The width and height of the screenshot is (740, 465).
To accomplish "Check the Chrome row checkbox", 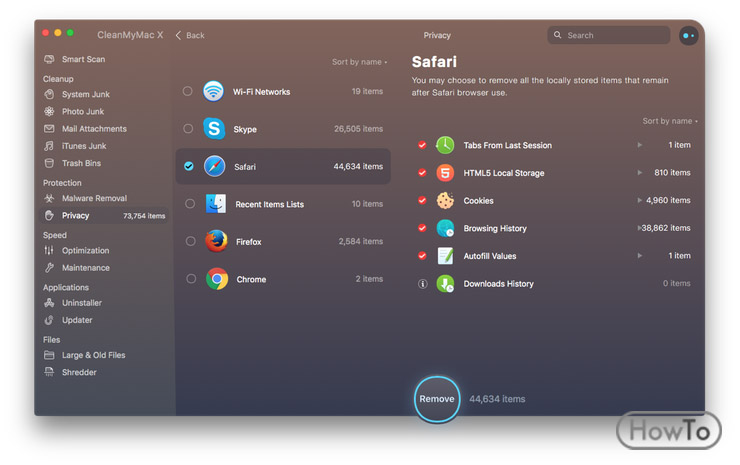I will tap(191, 279).
